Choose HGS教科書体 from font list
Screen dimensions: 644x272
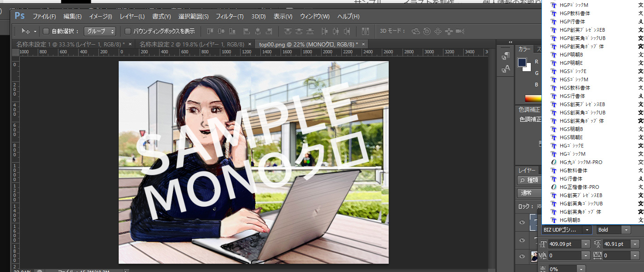tap(575, 88)
